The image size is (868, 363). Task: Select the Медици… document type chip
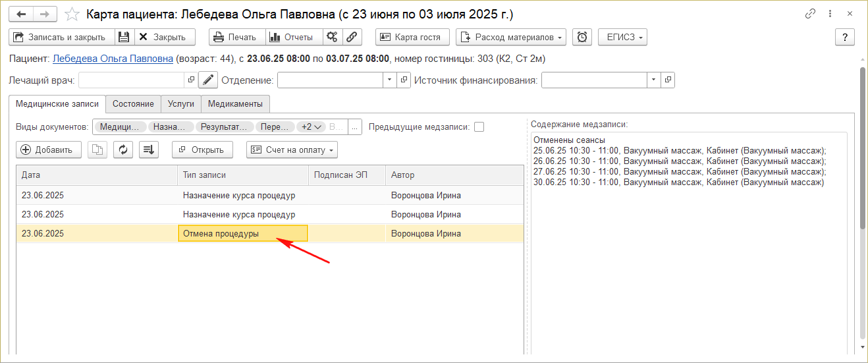point(119,126)
